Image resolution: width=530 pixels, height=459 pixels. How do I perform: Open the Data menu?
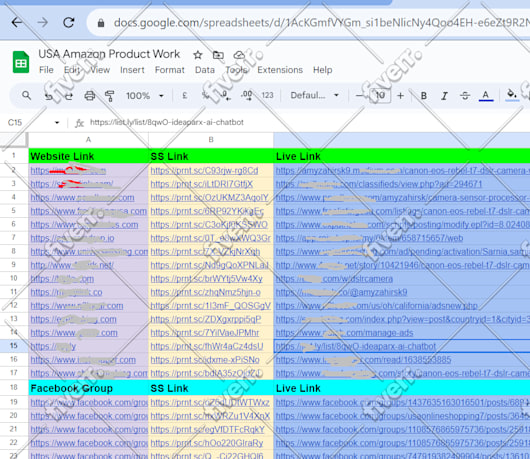pos(204,70)
